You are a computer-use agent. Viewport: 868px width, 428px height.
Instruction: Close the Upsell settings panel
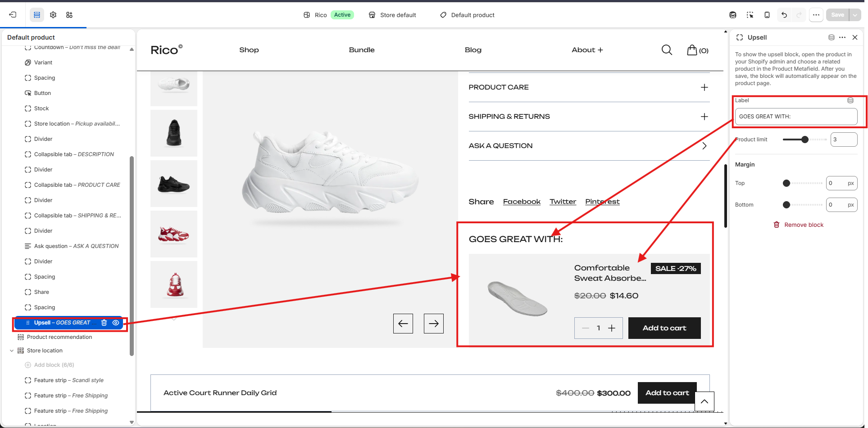click(855, 37)
